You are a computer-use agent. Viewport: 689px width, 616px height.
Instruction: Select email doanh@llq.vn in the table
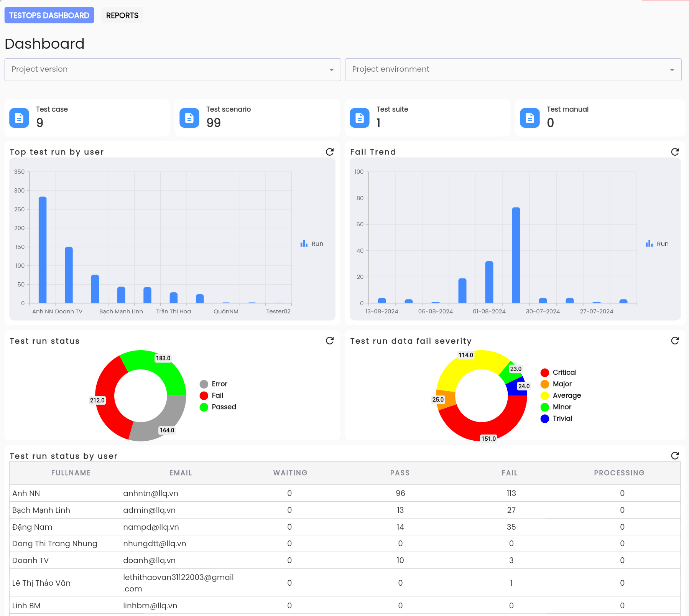tap(149, 560)
